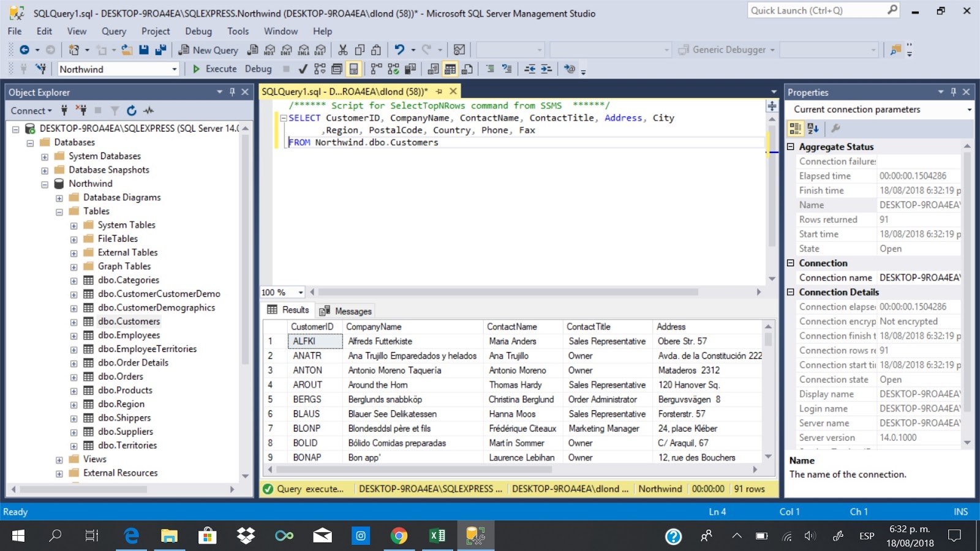Viewport: 980px width, 551px height.
Task: Expand the dbo.Orders table node
Action: 73,376
